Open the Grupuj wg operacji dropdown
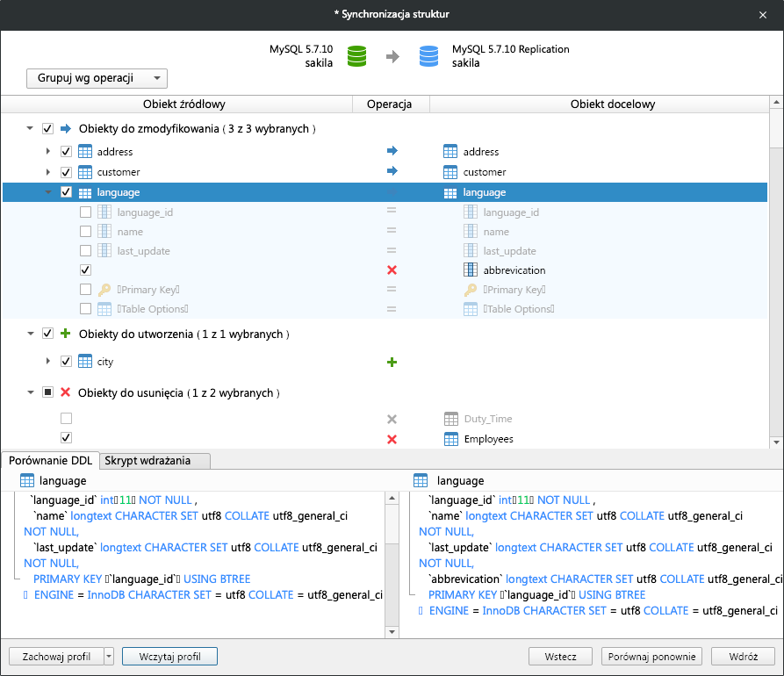Screen dimensions: 784x676 pyautogui.click(x=97, y=78)
